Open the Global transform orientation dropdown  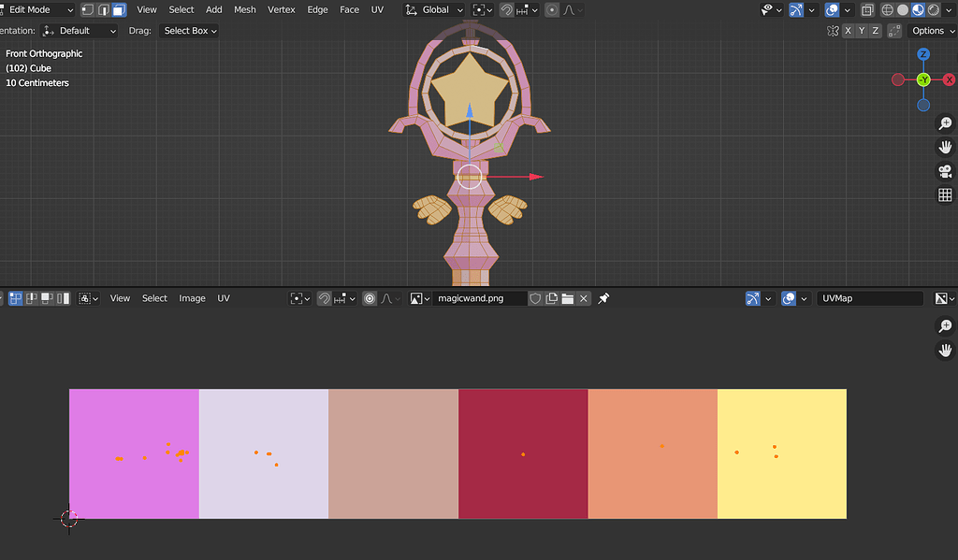[433, 9]
